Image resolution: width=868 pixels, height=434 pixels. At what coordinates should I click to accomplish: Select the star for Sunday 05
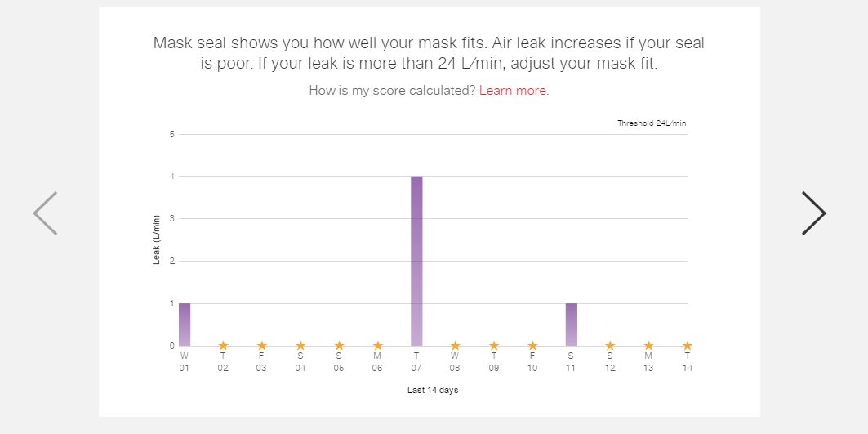click(340, 346)
